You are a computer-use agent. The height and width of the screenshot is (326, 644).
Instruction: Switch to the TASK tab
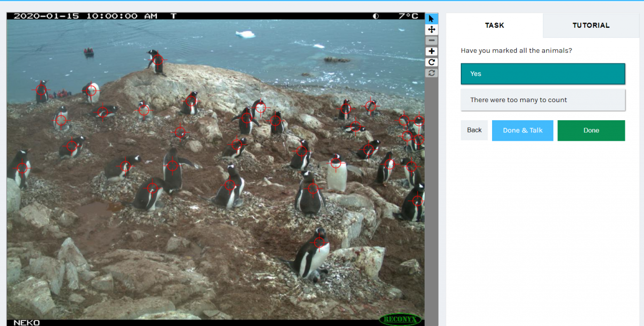(495, 25)
